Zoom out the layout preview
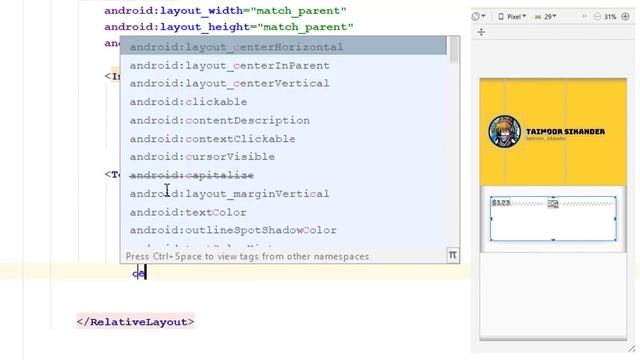 pyautogui.click(x=597, y=17)
